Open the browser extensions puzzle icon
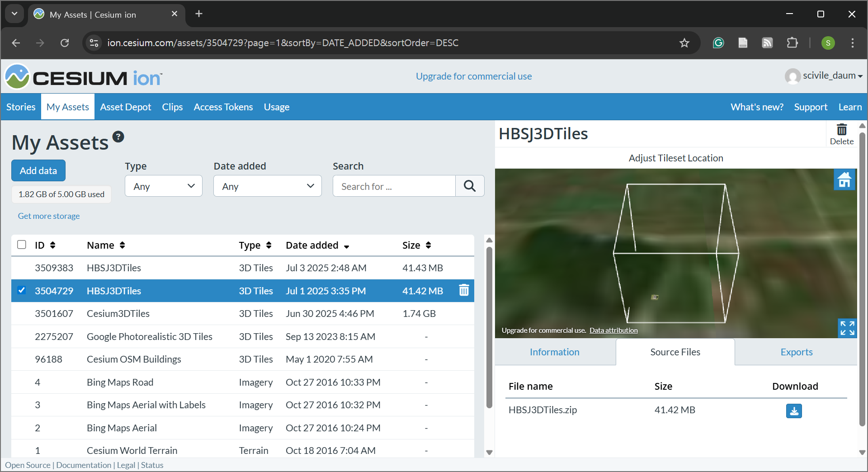Screen dimensions: 868x472 click(792, 43)
